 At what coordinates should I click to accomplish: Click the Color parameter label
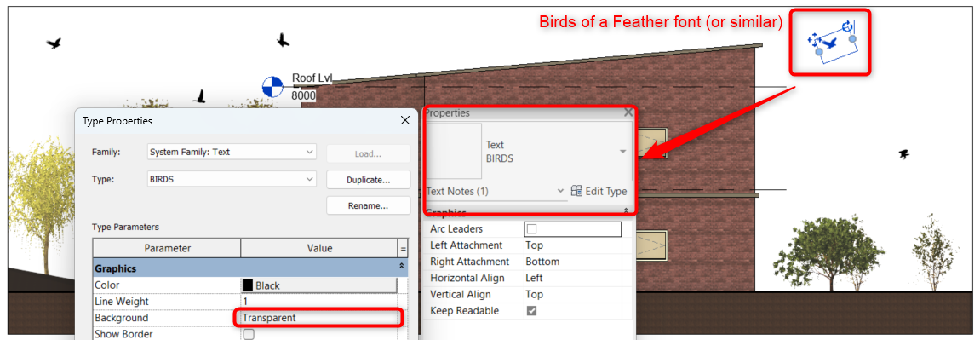point(107,285)
